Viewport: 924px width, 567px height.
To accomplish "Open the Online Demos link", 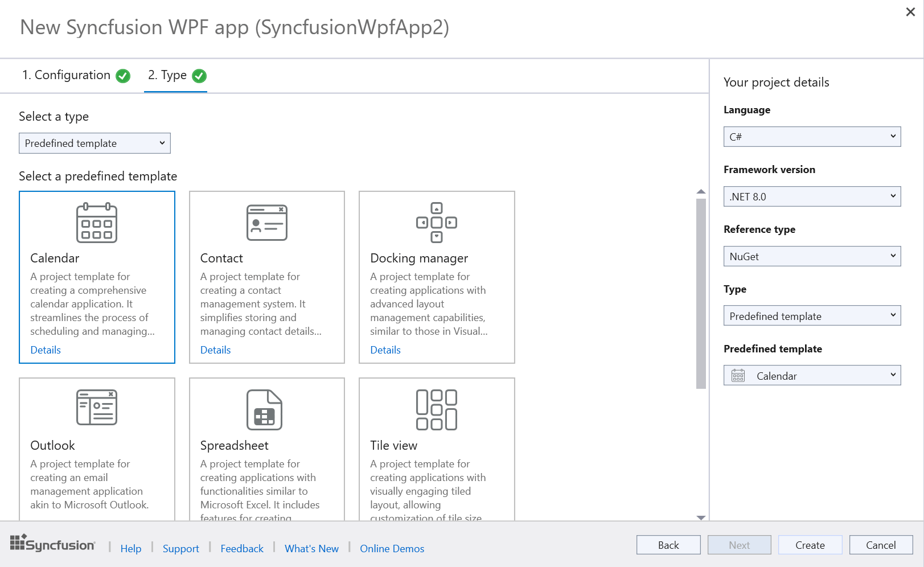I will pos(392,549).
